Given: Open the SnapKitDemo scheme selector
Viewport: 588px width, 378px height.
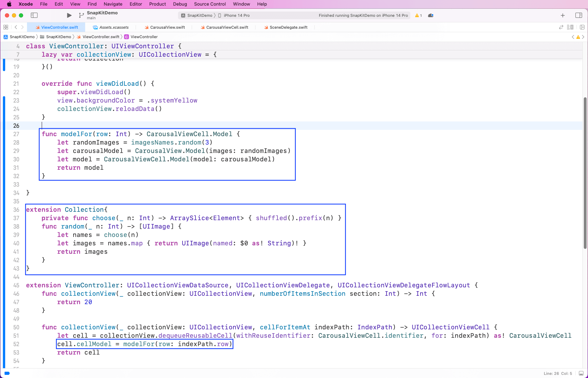Looking at the screenshot, I should 197,15.
